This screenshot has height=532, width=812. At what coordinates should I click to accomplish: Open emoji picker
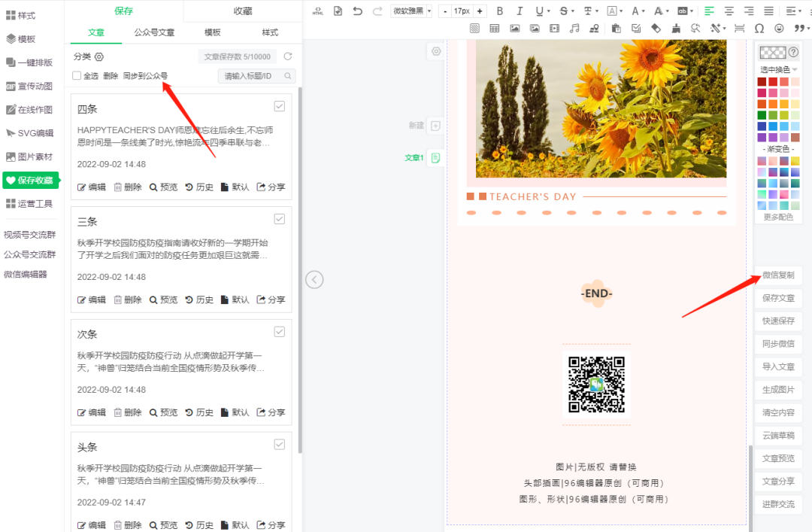(779, 29)
